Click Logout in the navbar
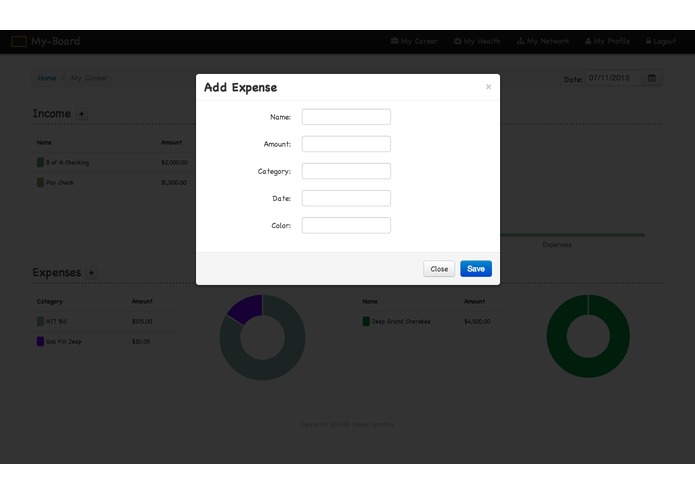The image size is (695, 494). point(661,41)
